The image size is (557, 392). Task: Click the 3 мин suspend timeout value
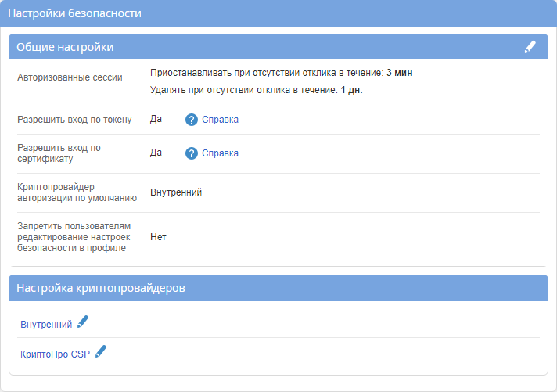(399, 73)
